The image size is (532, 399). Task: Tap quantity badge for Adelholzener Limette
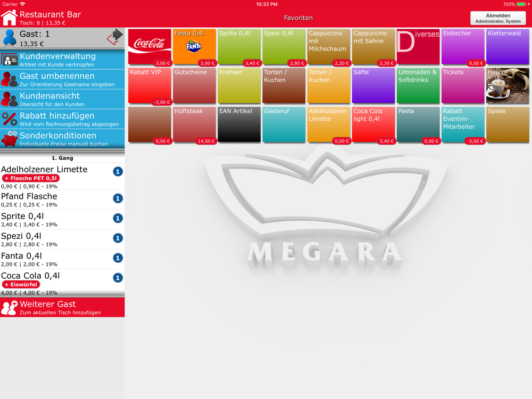tap(118, 172)
